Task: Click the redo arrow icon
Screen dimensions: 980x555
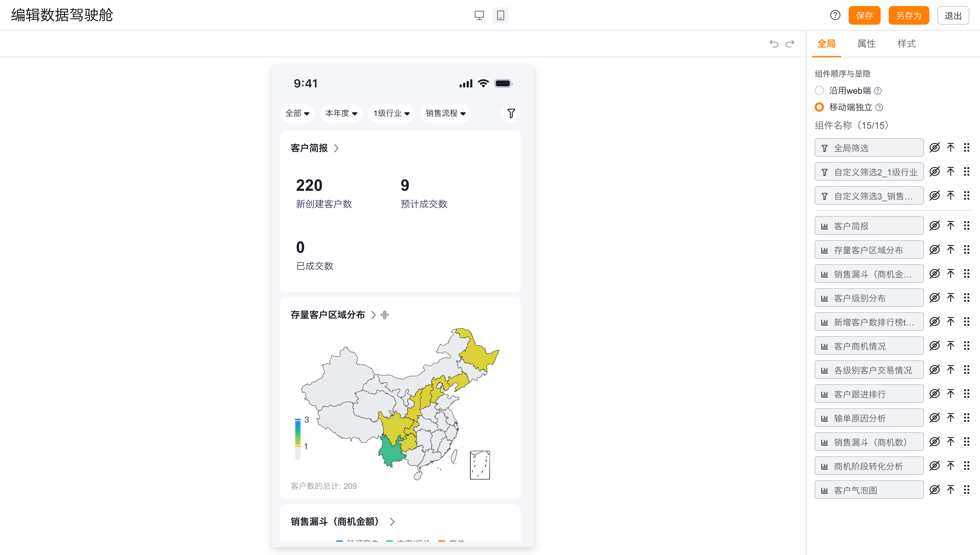Action: click(x=790, y=44)
